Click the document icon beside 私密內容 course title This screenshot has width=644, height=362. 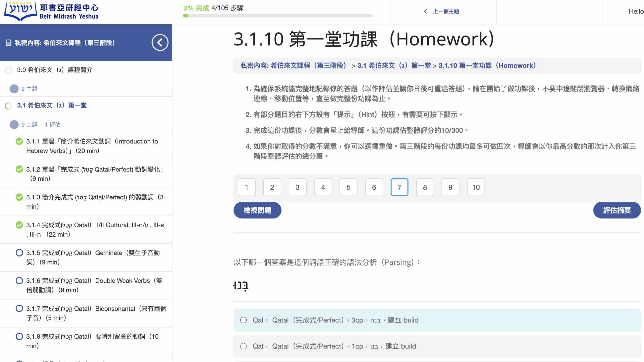8,43
